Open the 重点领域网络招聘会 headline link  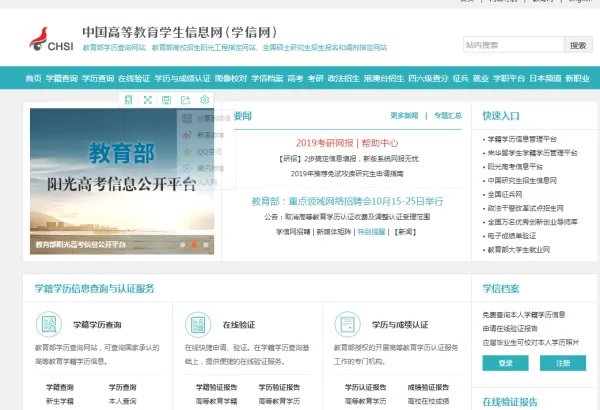(347, 201)
